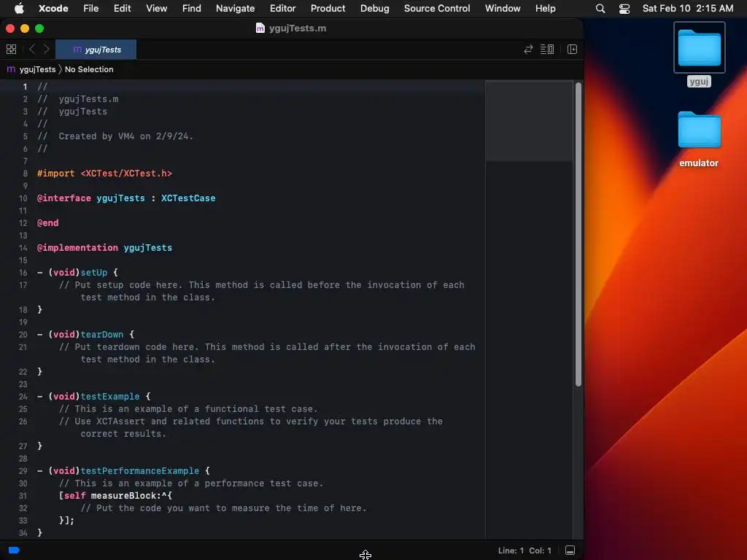The width and height of the screenshot is (747, 560).
Task: Zoom the Xcode window with green button
Action: (x=39, y=28)
